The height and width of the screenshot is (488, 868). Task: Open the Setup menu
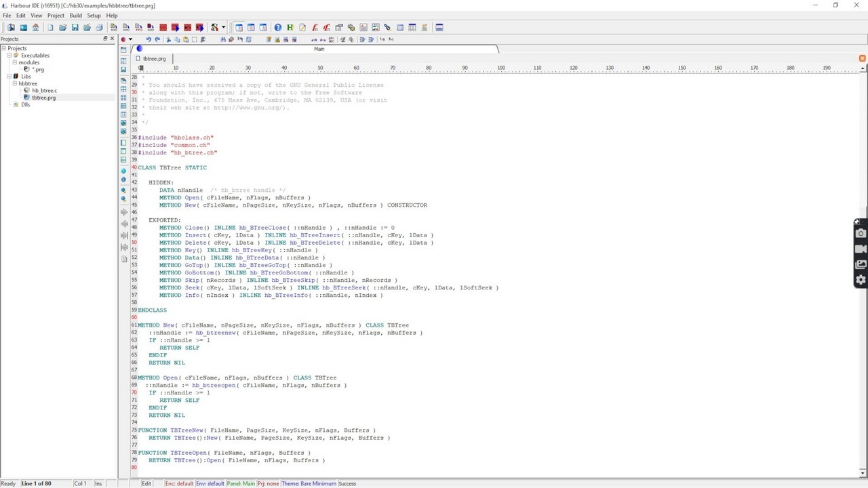94,16
